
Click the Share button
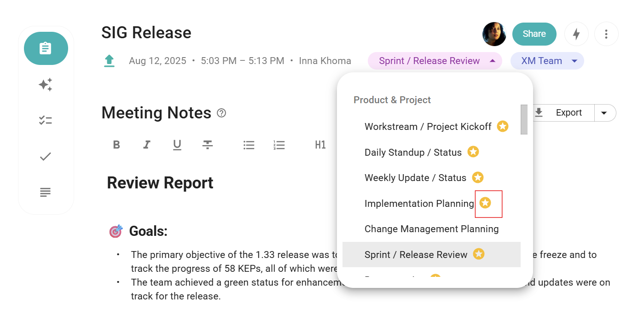(534, 34)
